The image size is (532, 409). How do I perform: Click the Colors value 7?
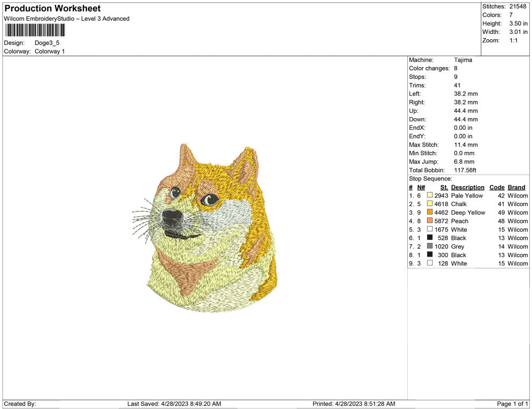511,15
